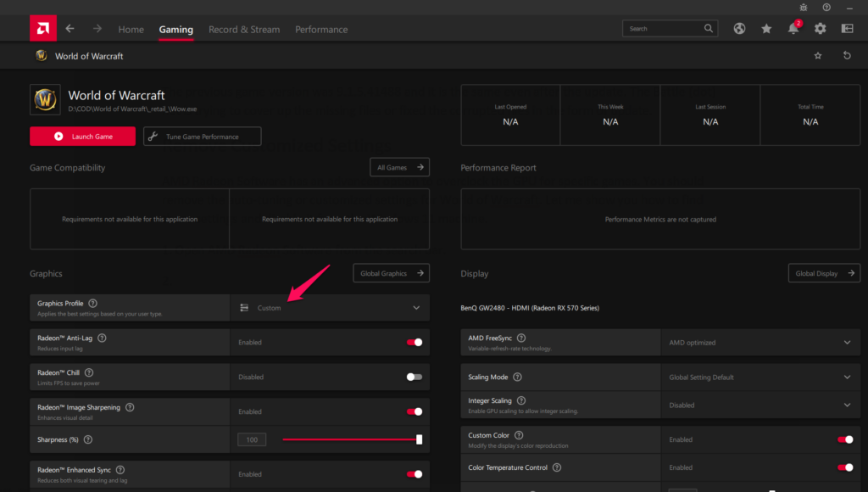
Task: Expand Graphics Profile Custom dropdown
Action: pos(330,307)
